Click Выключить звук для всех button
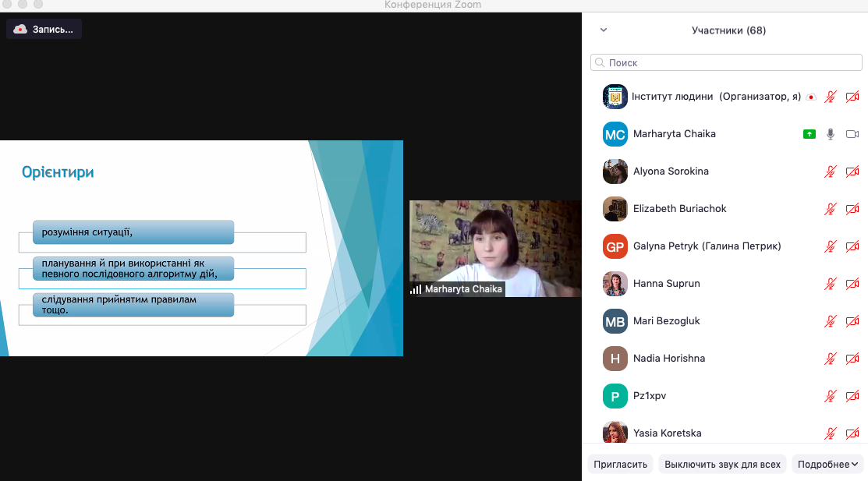This screenshot has width=868, height=481. [722, 464]
